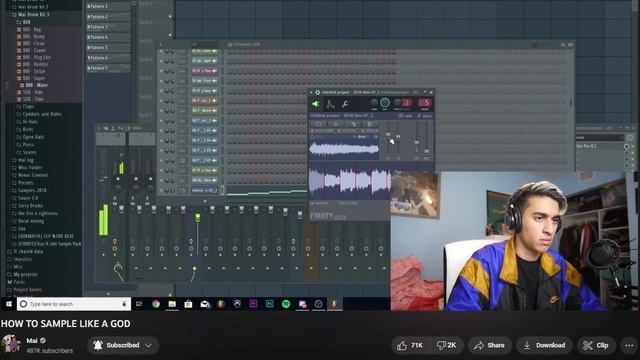Click the Channel rack title icon

click(x=230, y=44)
